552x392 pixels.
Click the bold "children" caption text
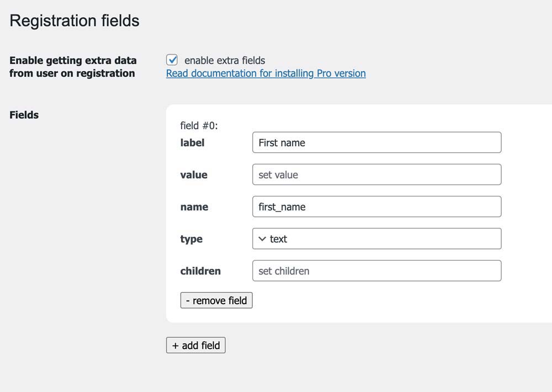coord(200,271)
